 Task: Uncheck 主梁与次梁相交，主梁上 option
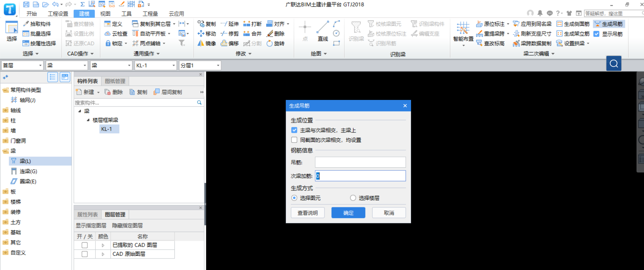point(294,130)
